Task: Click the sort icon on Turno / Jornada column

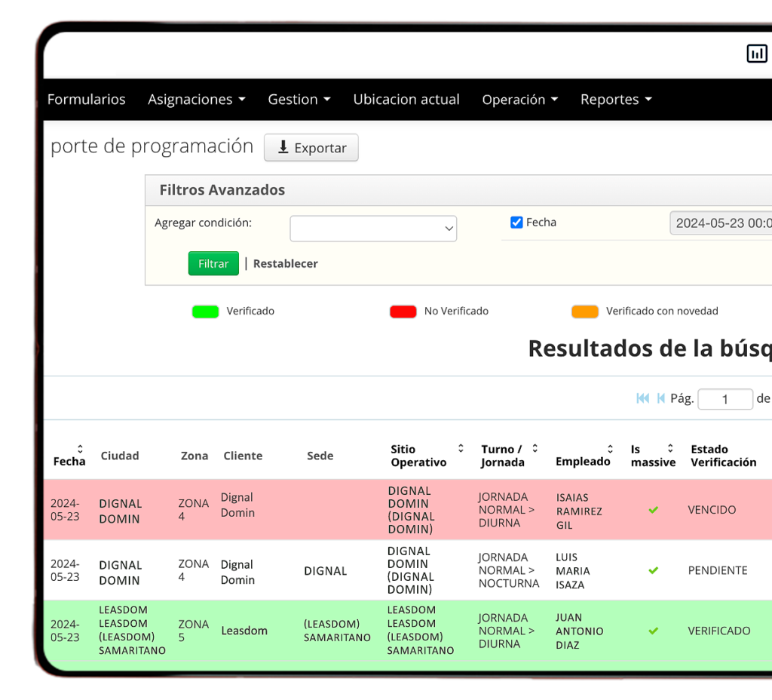Action: 536,449
